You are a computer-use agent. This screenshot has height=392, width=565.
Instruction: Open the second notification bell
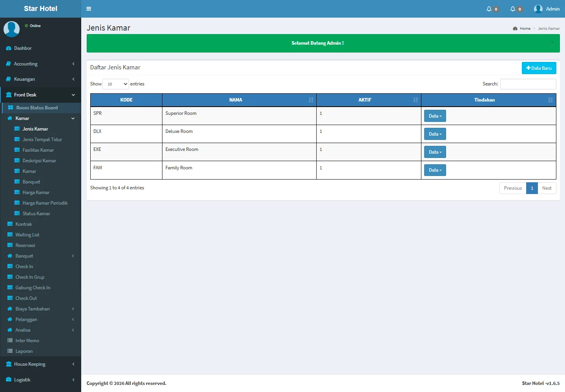(x=513, y=9)
